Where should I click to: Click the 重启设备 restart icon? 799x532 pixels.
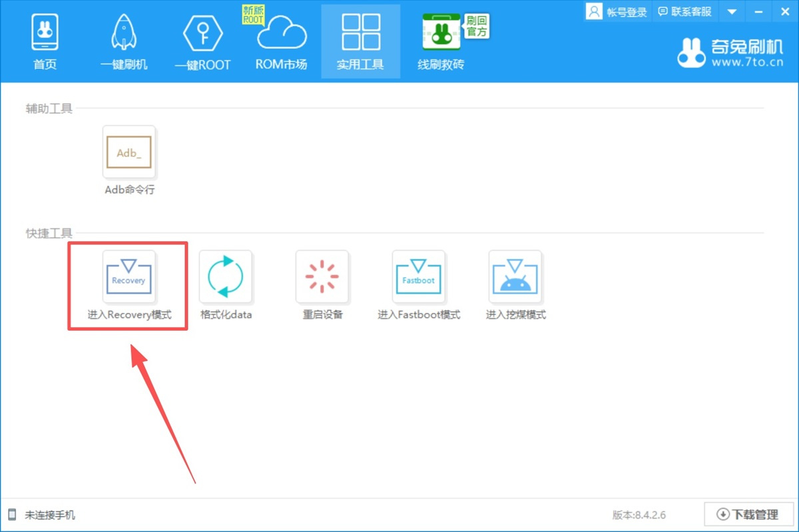pyautogui.click(x=322, y=277)
